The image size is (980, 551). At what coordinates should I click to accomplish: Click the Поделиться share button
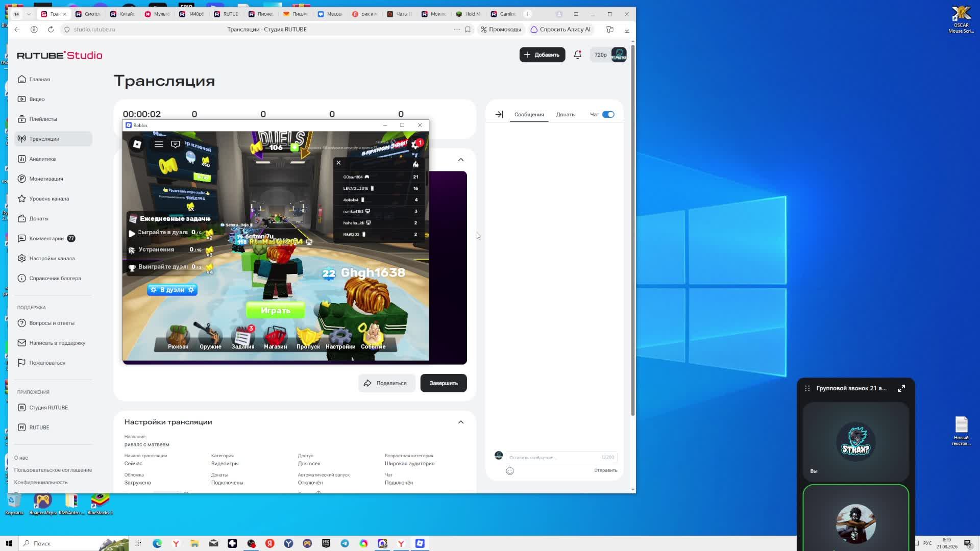[386, 383]
